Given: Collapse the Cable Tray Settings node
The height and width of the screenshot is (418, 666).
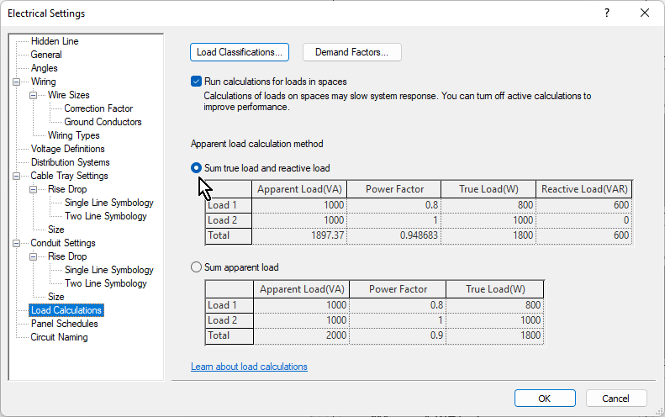Looking at the screenshot, I should [x=18, y=176].
